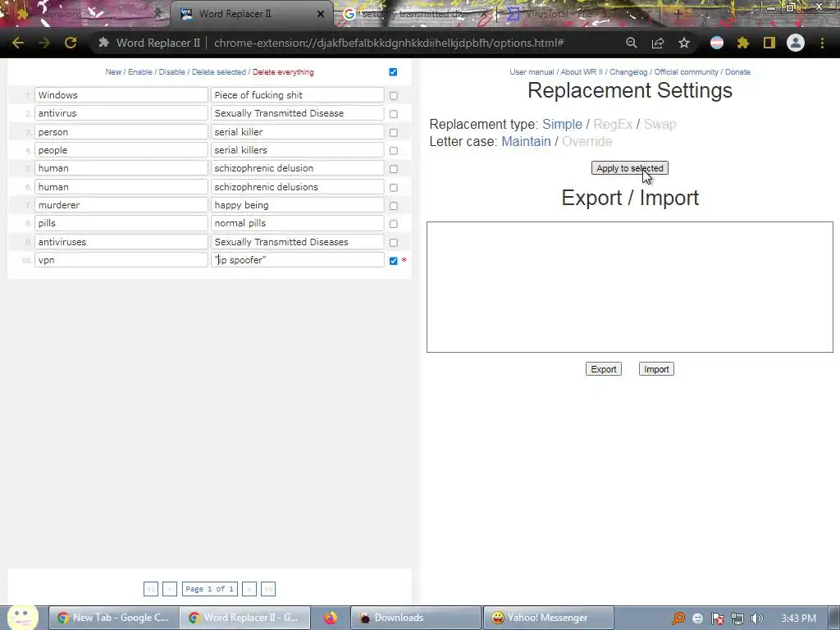Check the person row checkbox
The width and height of the screenshot is (840, 630).
[x=394, y=132]
